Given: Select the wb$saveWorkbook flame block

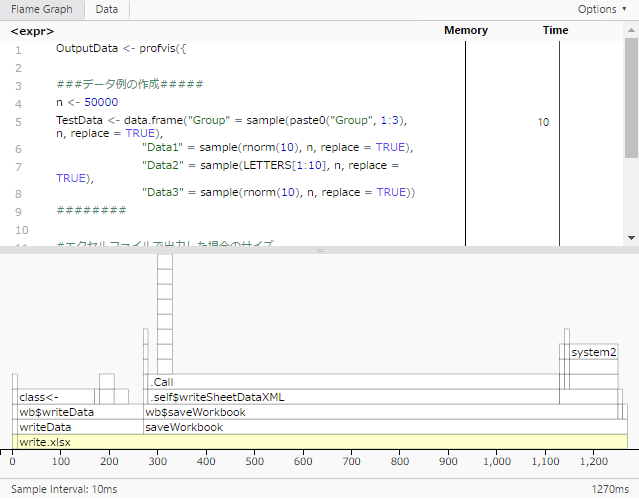Looking at the screenshot, I should [x=381, y=412].
